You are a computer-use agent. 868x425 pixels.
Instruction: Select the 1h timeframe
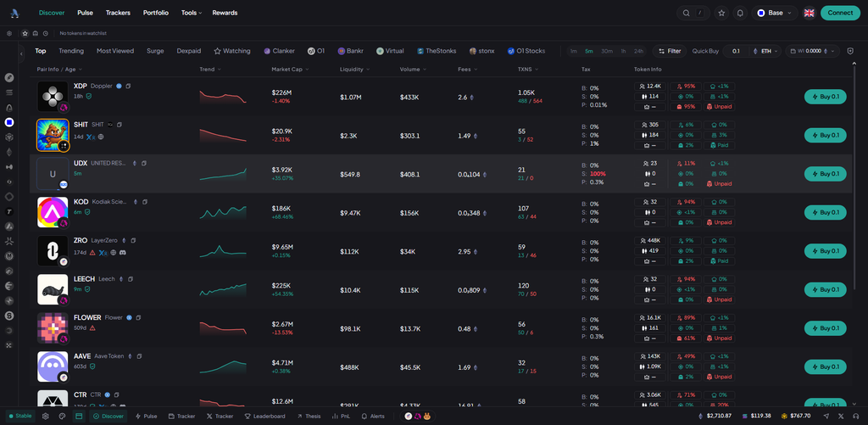point(623,51)
